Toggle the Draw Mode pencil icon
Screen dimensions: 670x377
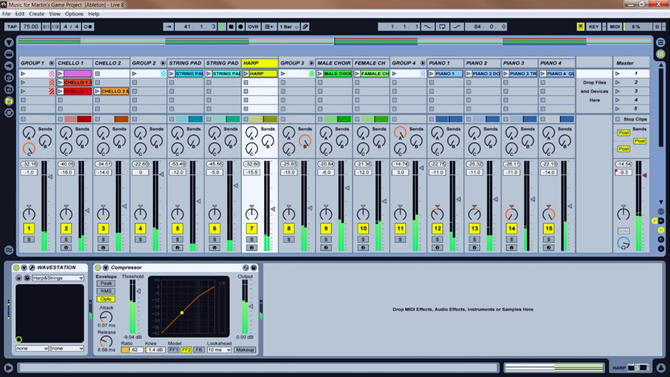305,27
